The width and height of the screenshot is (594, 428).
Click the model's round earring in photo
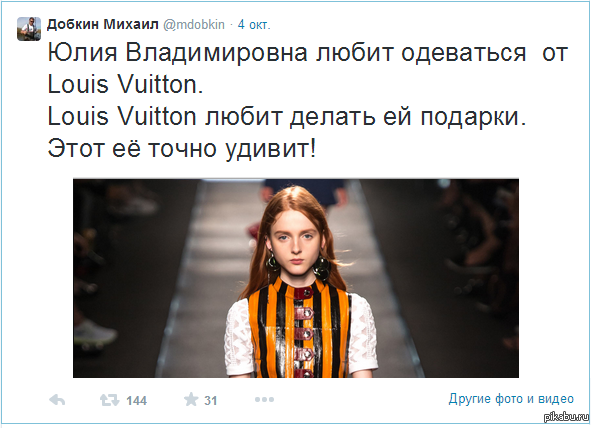(x=322, y=267)
